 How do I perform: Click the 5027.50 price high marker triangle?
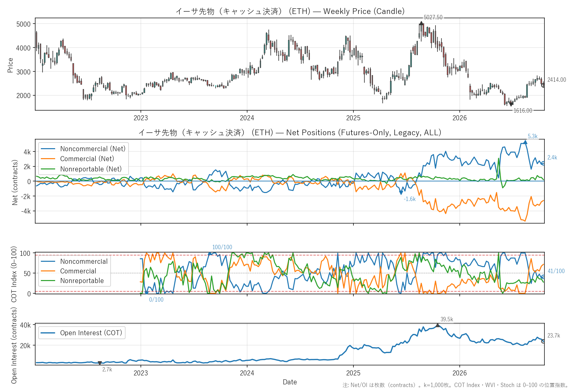(x=421, y=23)
